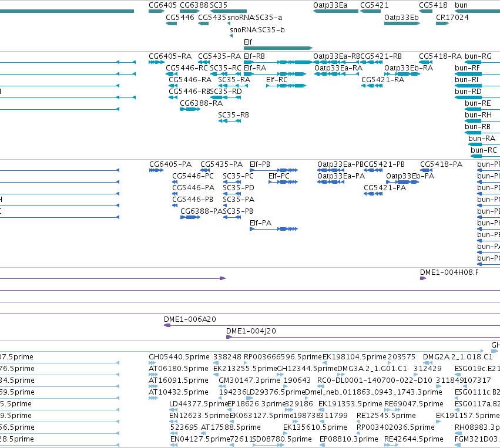Select the Oatp33Ea-RA transcript label
This screenshot has height=448, width=500.
pyautogui.click(x=338, y=68)
